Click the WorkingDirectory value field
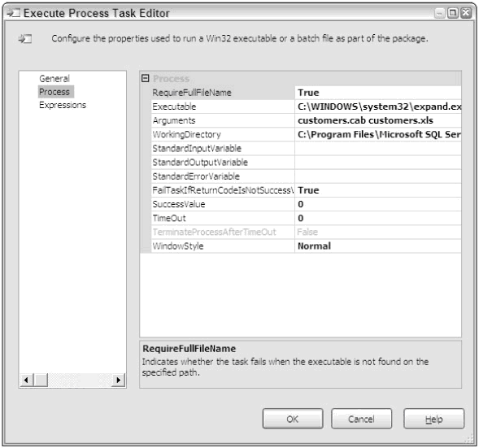The image size is (479, 448). (378, 134)
